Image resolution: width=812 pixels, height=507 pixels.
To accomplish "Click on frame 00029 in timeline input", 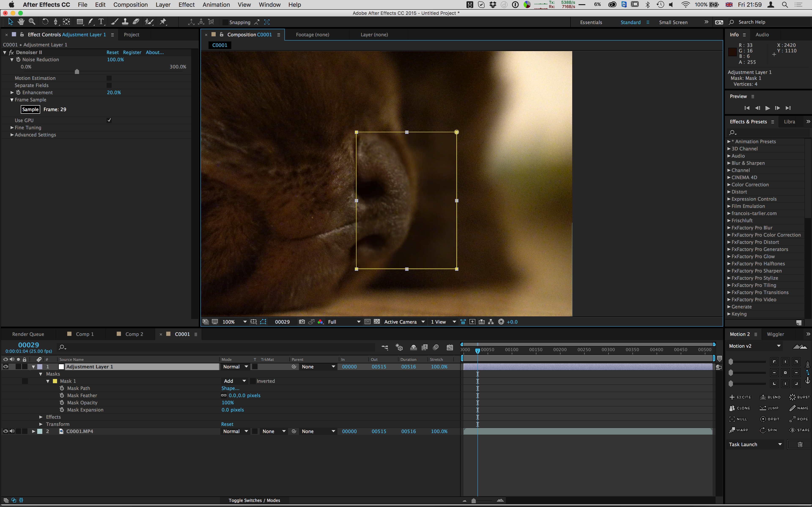I will tap(29, 345).
